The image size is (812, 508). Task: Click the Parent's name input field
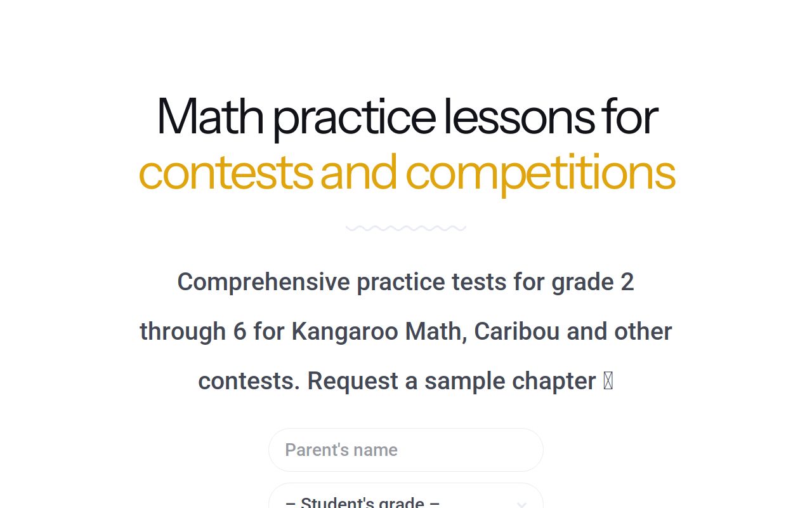click(406, 450)
